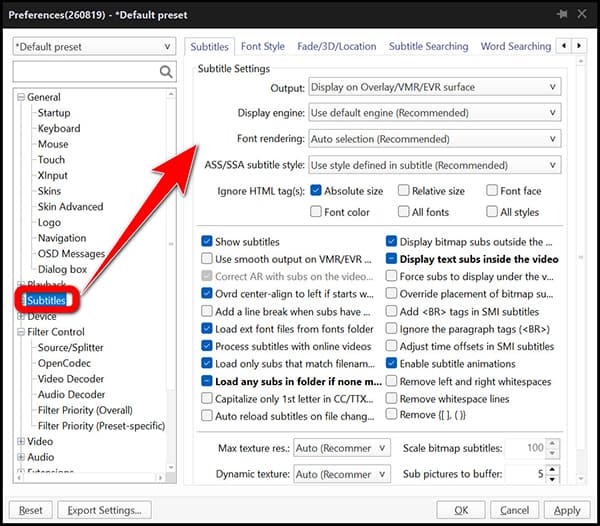This screenshot has height=526, width=600.
Task: Expand the Audio tree node
Action: coord(21,457)
